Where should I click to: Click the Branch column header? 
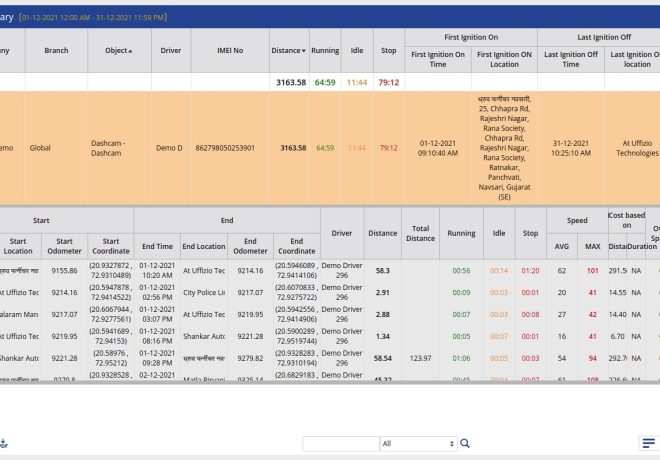(x=55, y=50)
